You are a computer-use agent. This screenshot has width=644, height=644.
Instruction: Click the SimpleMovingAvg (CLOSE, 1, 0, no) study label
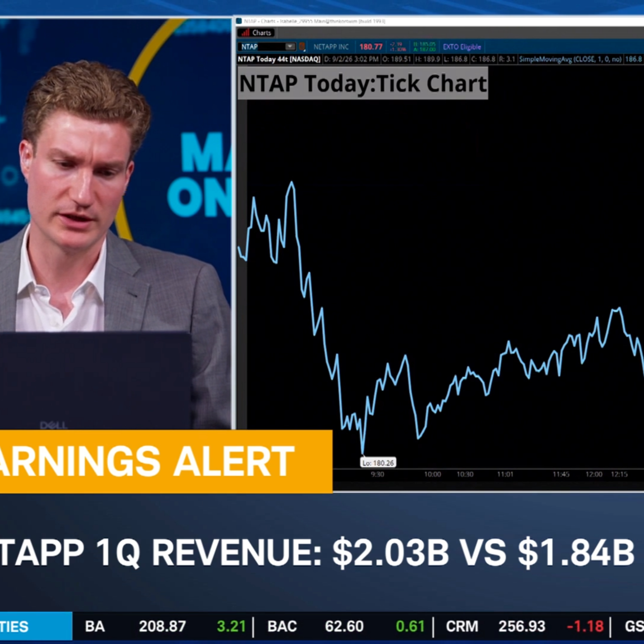pos(570,59)
